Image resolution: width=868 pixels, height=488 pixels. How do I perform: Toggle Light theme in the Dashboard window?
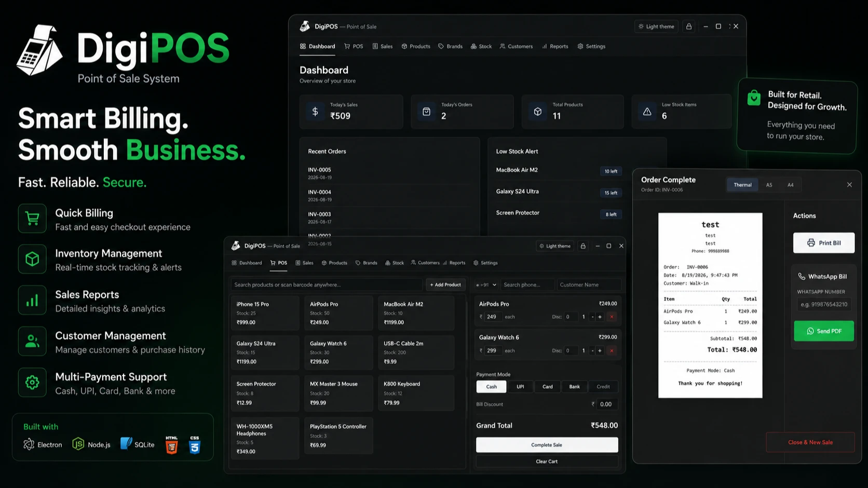point(656,26)
